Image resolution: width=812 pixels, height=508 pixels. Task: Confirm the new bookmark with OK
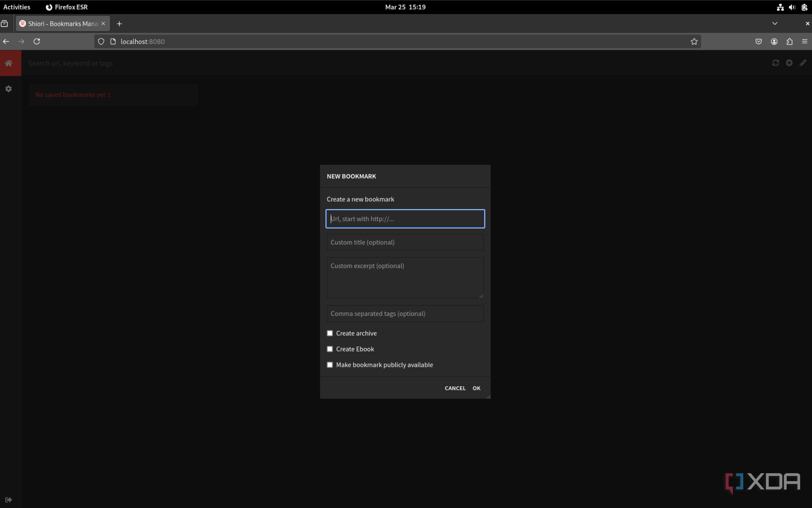(x=476, y=388)
